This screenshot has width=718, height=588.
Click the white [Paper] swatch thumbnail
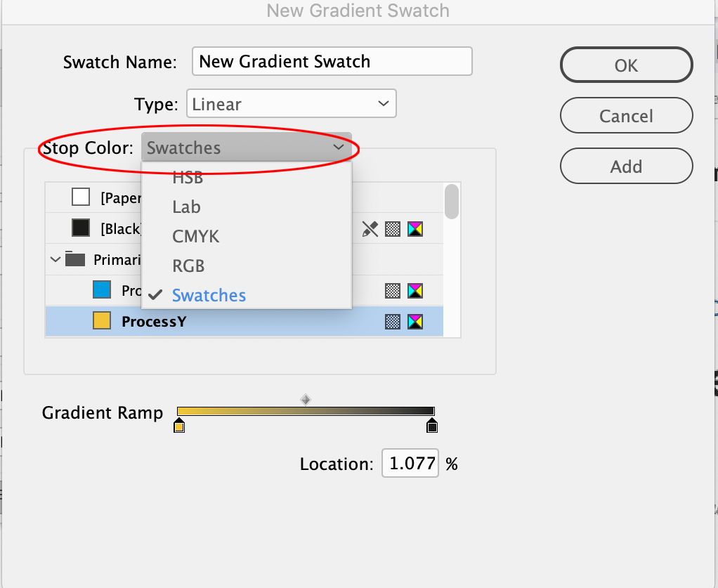click(x=81, y=197)
